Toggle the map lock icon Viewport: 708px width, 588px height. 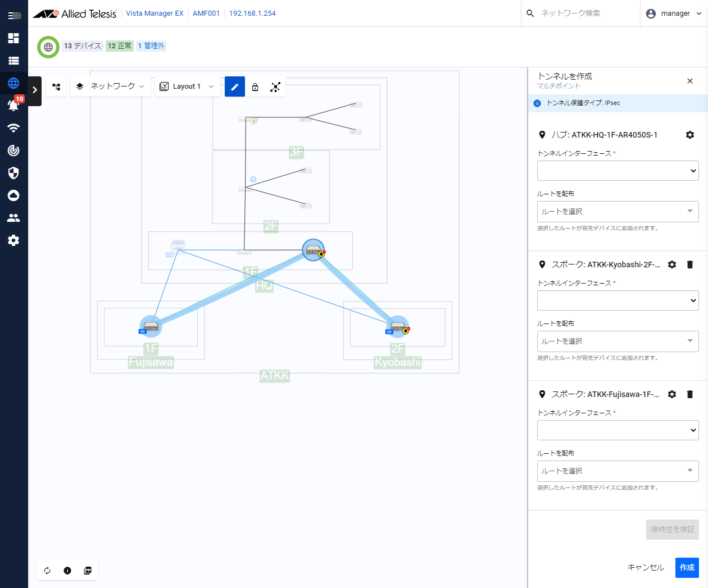255,86
